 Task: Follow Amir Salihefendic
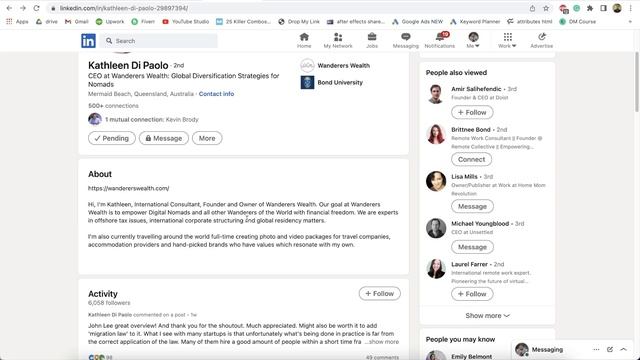pos(472,112)
